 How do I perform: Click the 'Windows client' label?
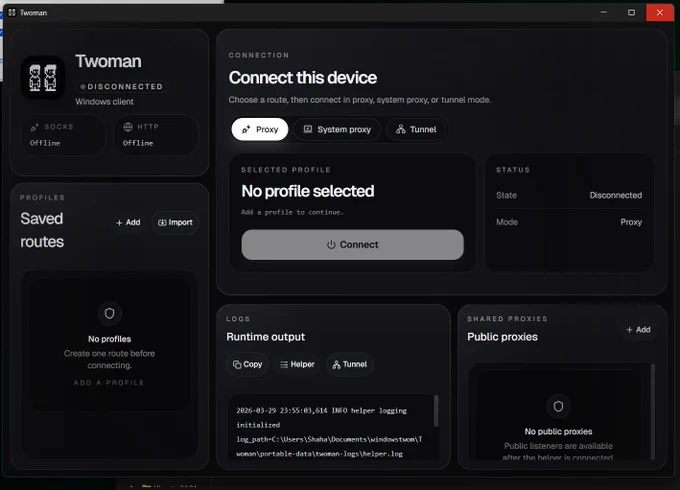[105, 101]
